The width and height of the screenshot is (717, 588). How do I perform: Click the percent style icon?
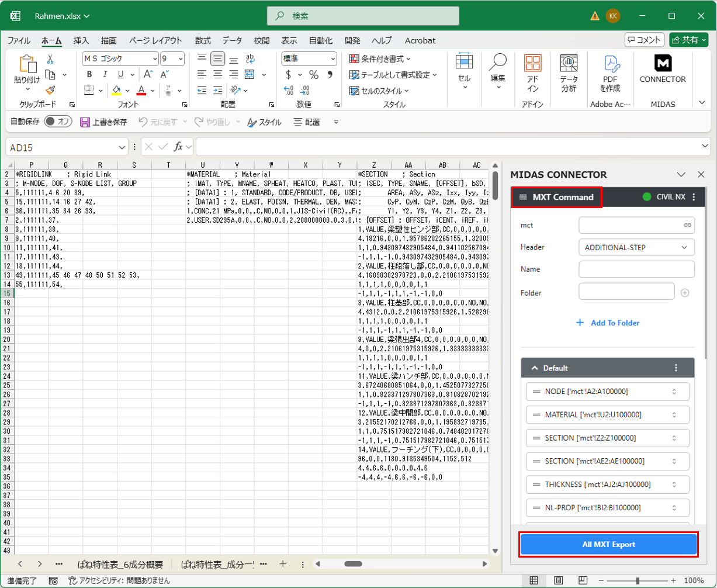pos(314,75)
